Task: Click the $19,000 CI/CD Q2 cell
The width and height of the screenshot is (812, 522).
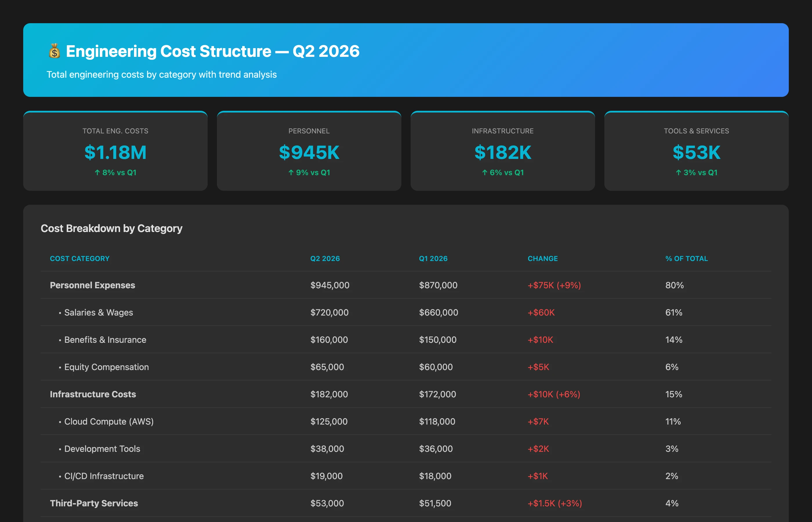Action: (x=326, y=476)
